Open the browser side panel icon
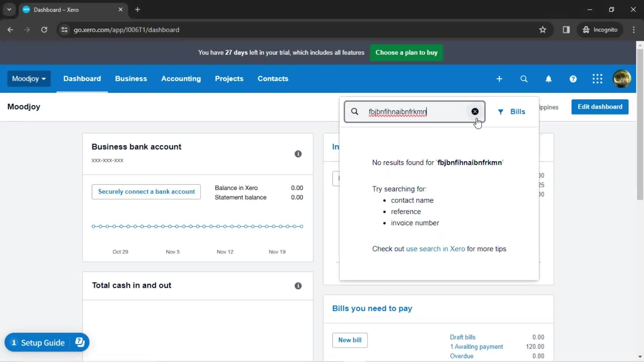Image resolution: width=644 pixels, height=362 pixels. point(566,30)
